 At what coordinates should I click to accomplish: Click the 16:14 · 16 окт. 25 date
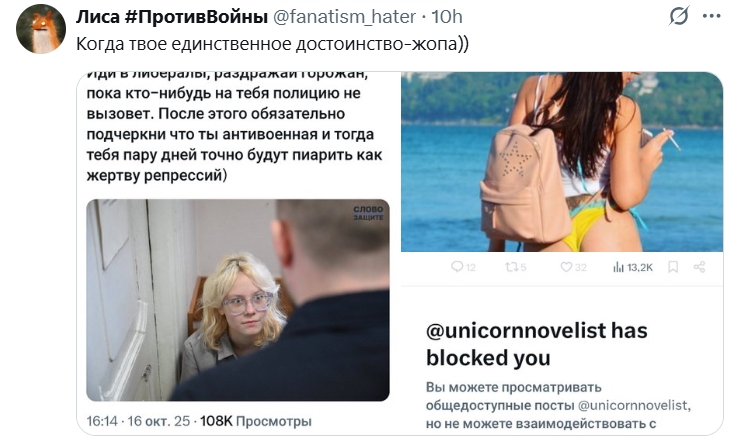(138, 421)
